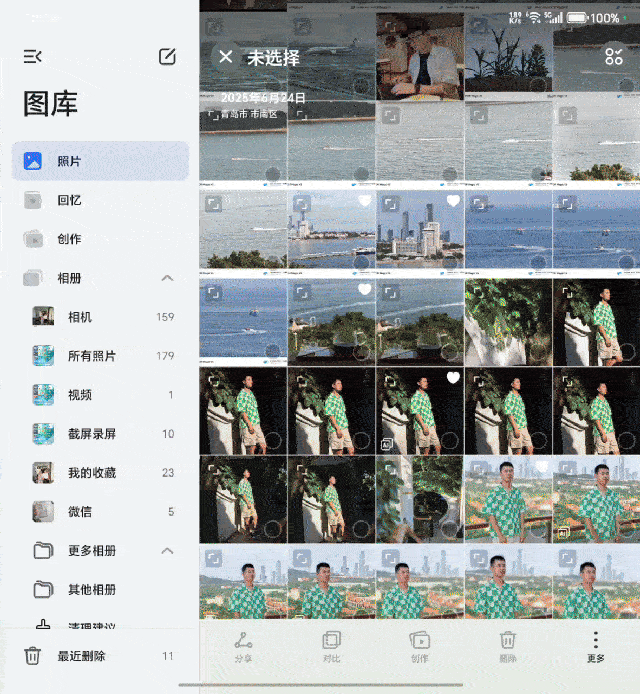Image resolution: width=640 pixels, height=694 pixels.
Task: Select the seated person in white shirt photo
Action: [x=420, y=57]
